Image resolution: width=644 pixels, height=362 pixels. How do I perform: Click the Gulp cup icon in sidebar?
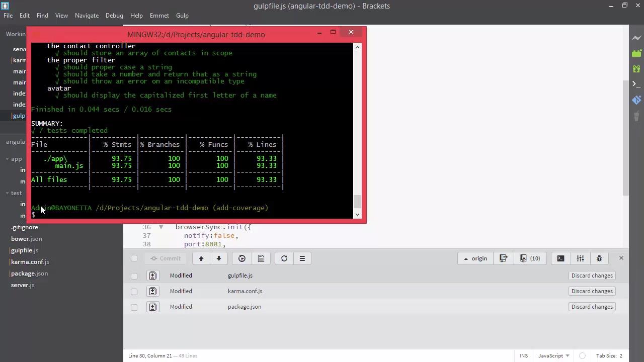(636, 116)
